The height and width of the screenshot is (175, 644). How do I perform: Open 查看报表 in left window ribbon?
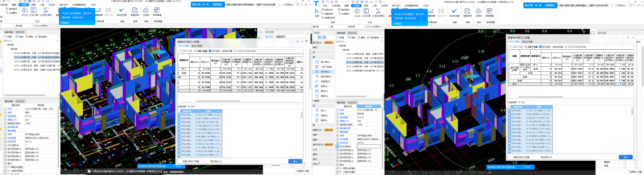[x=135, y=12]
